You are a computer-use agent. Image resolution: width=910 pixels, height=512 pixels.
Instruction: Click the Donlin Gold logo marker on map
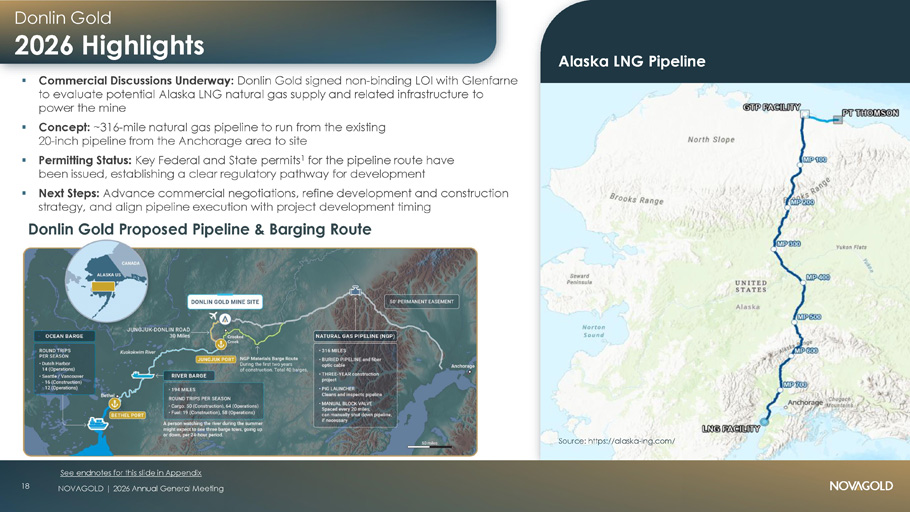[x=225, y=319]
